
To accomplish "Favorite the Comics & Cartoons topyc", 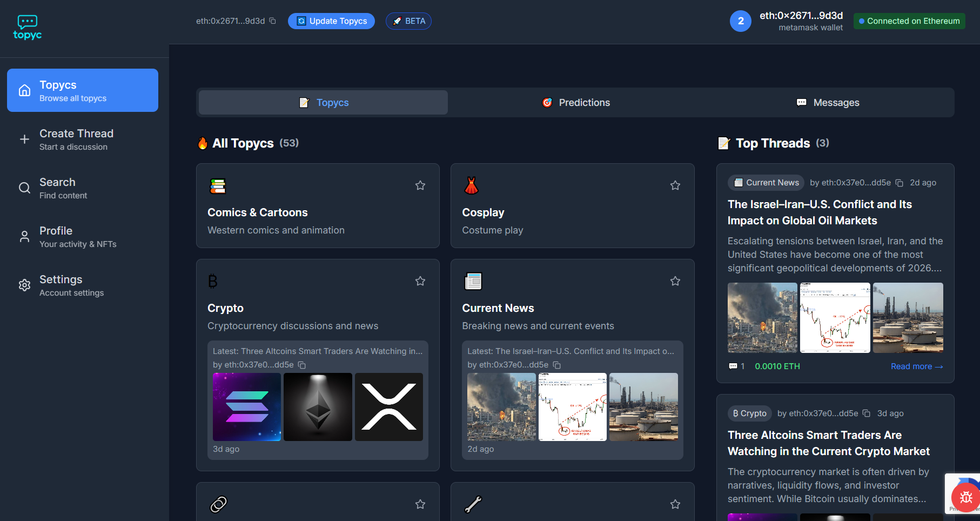I will coord(420,185).
